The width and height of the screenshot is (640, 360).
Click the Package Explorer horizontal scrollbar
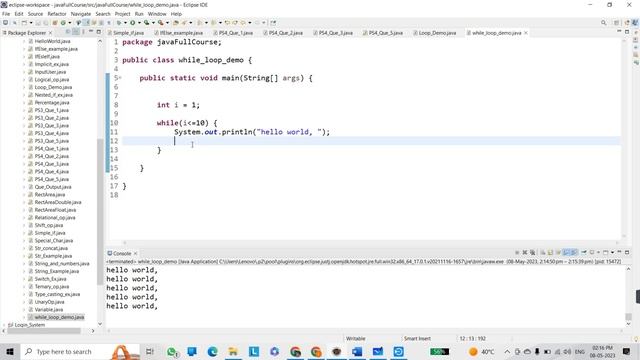coord(44,331)
